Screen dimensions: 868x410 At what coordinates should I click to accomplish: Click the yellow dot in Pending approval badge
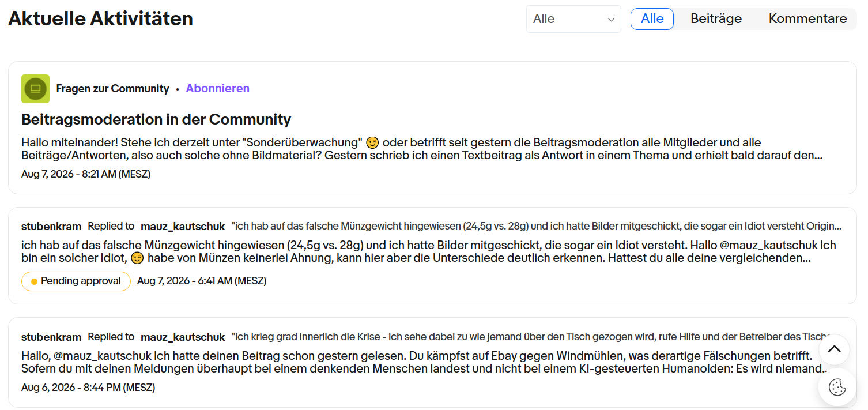[34, 281]
